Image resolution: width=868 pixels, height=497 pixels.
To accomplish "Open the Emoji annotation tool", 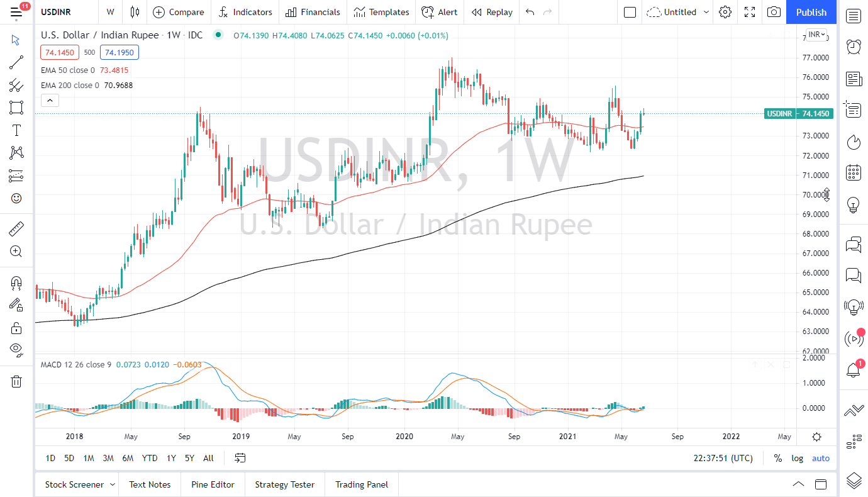I will pyautogui.click(x=16, y=198).
